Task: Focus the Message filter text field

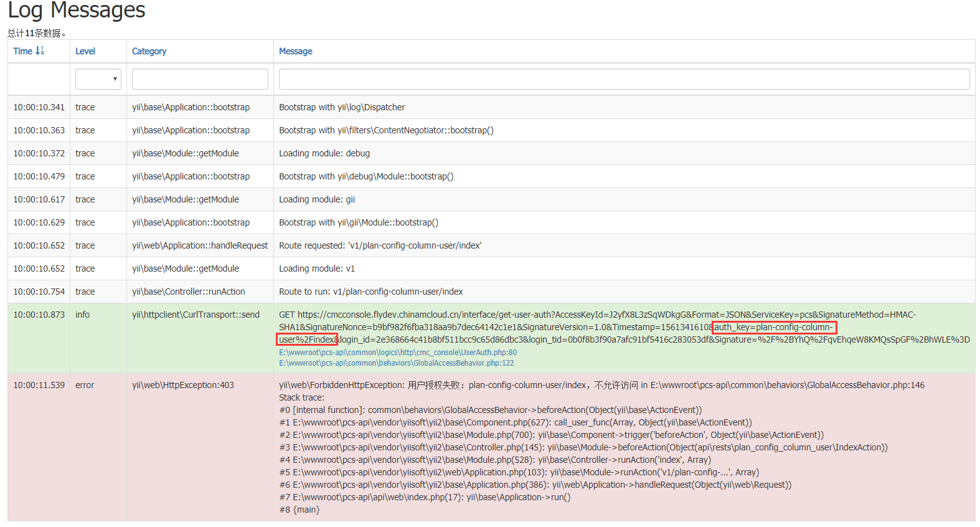Action: tap(624, 79)
